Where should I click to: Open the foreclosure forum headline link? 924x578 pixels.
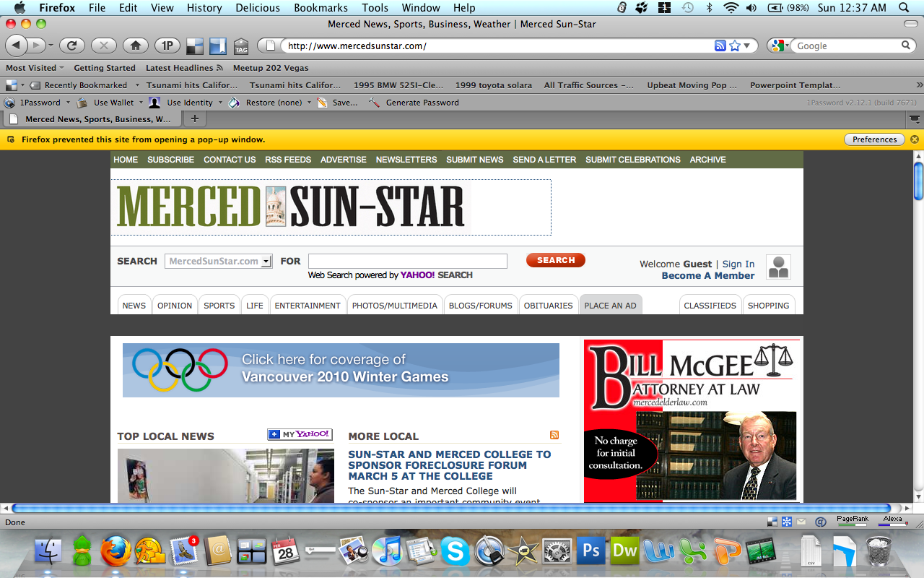pyautogui.click(x=449, y=465)
